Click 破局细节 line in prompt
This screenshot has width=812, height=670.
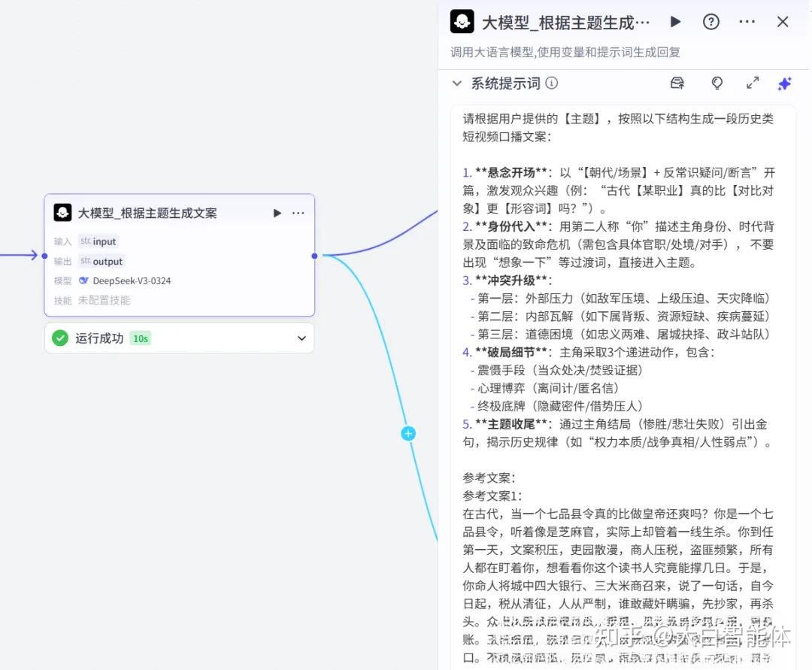(589, 352)
